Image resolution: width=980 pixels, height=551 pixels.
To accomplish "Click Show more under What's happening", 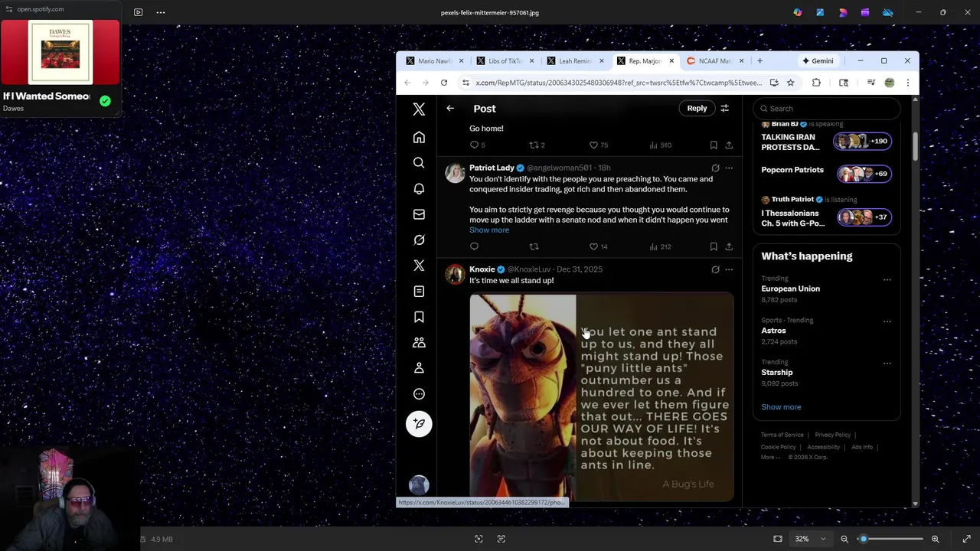I will coord(781,407).
